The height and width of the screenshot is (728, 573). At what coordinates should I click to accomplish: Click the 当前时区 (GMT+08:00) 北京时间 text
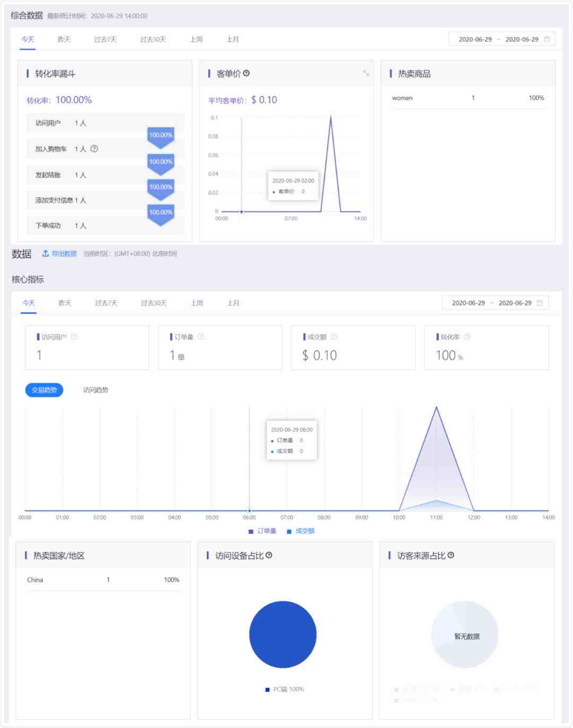[130, 253]
